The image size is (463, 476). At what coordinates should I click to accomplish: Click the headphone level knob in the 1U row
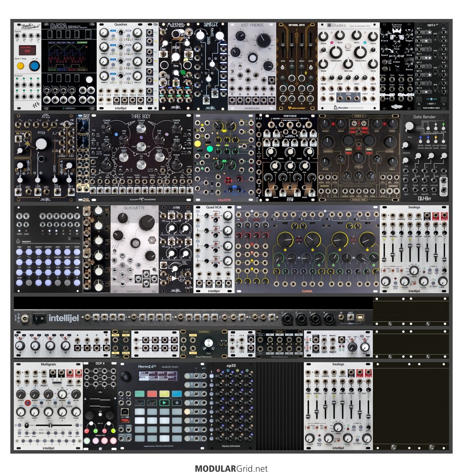[352, 347]
